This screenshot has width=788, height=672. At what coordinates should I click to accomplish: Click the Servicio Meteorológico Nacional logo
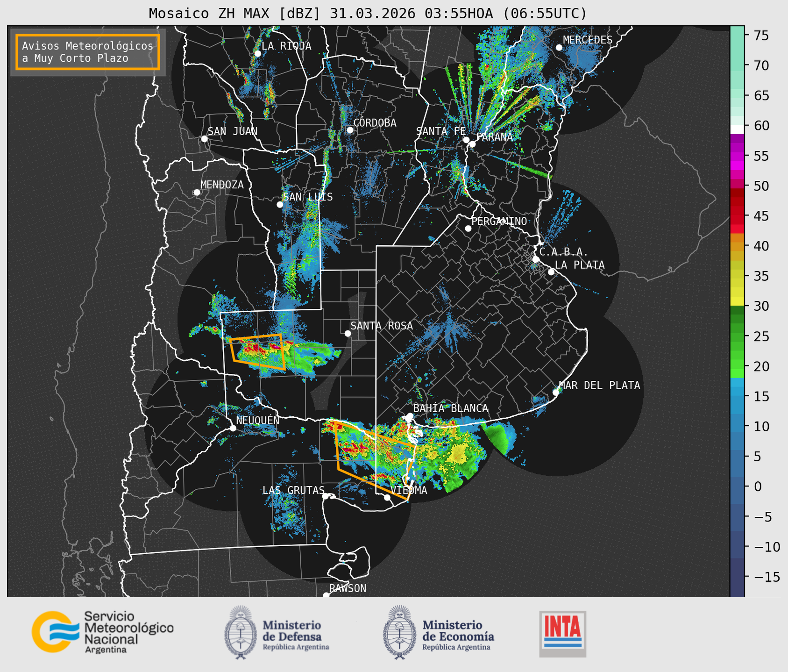click(102, 632)
